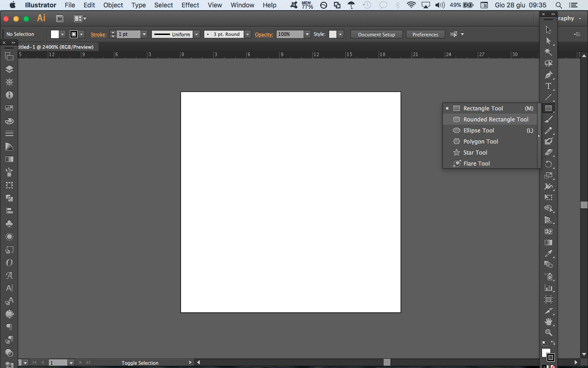
Task: Open the Window menu
Action: (x=242, y=5)
